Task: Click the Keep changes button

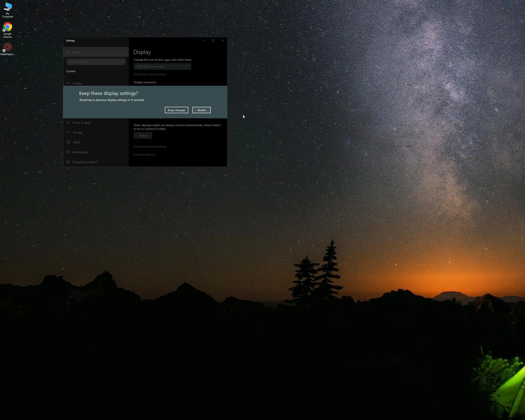Action: click(x=176, y=110)
